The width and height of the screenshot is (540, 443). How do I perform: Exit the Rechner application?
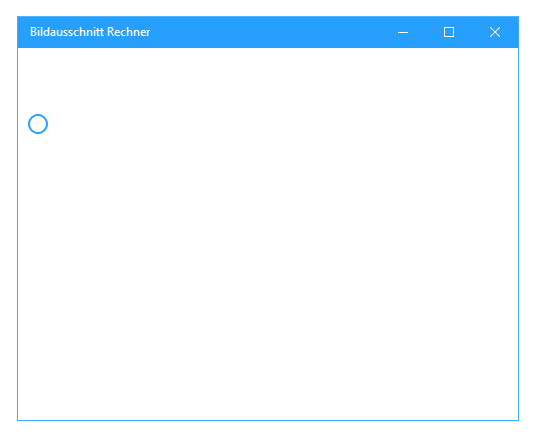click(495, 32)
